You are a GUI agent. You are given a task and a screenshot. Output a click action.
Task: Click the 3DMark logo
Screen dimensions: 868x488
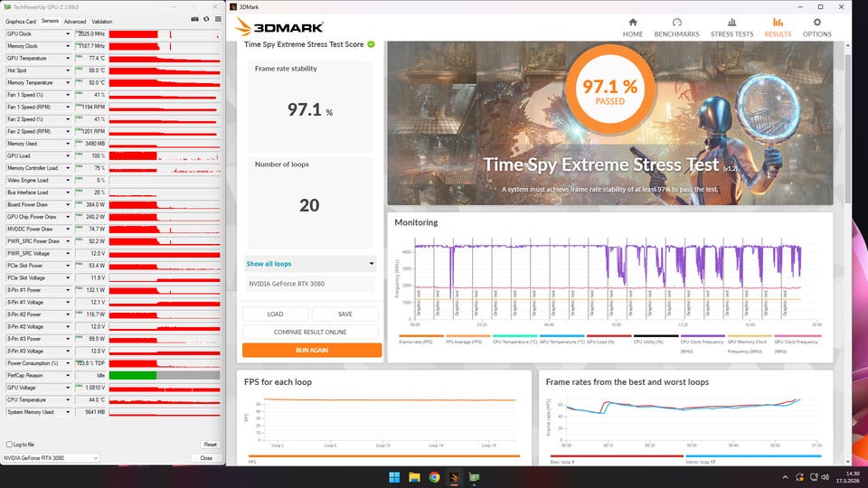(279, 26)
